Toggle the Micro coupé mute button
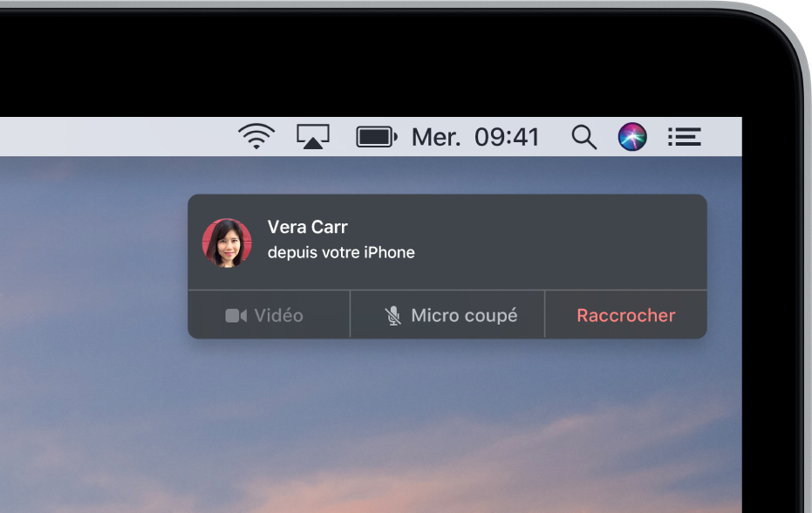This screenshot has width=812, height=513. pos(447,315)
